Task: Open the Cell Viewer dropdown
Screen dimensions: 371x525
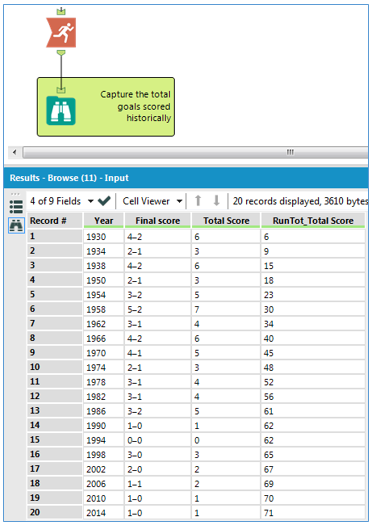Action: [x=152, y=201]
